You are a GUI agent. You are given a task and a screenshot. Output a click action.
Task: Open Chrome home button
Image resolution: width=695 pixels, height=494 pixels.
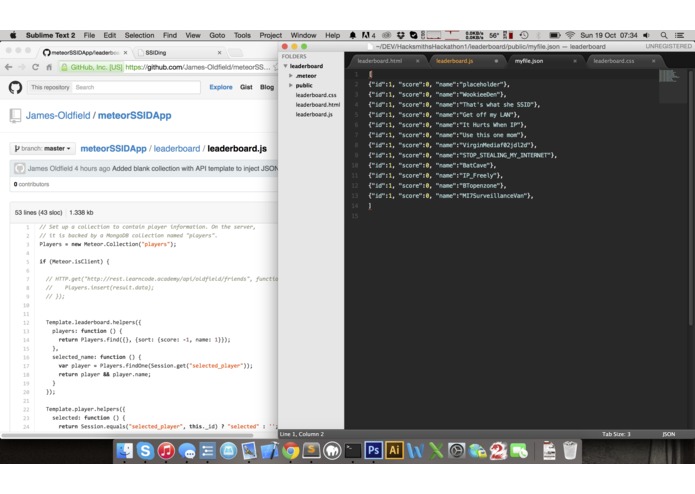click(x=49, y=67)
